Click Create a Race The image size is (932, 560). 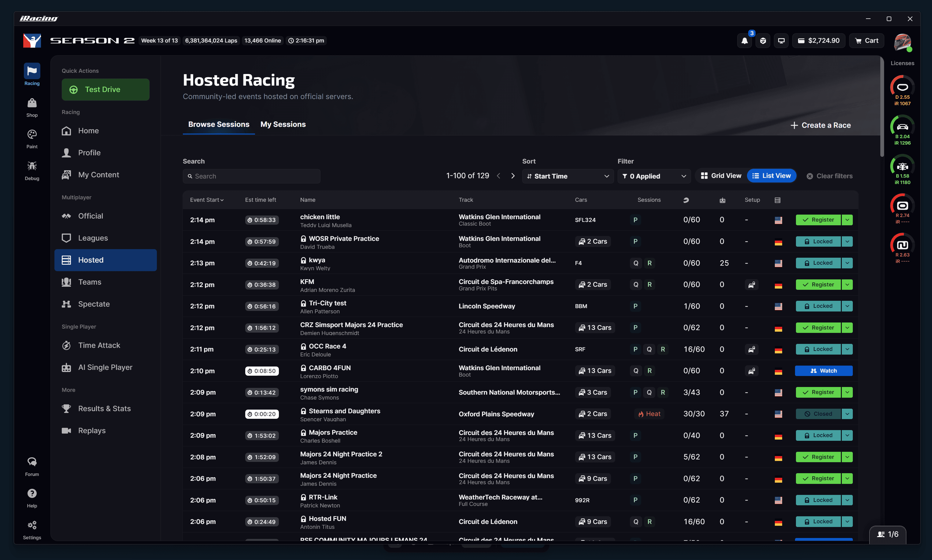821,125
